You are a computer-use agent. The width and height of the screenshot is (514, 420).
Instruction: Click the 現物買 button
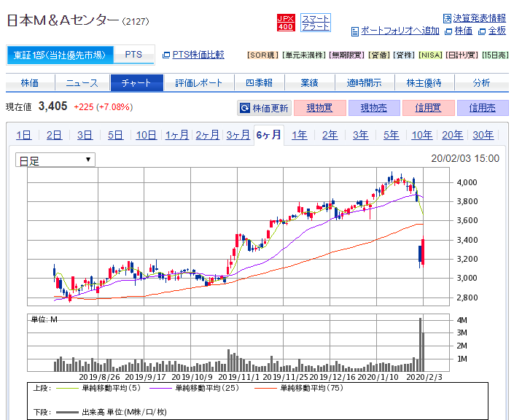tap(319, 108)
